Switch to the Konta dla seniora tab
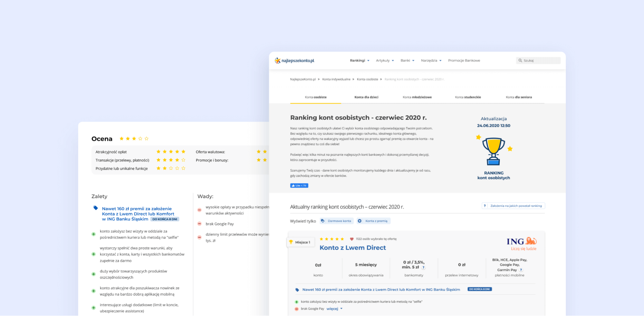Screen dimensions: 644x316 pyautogui.click(x=519, y=97)
